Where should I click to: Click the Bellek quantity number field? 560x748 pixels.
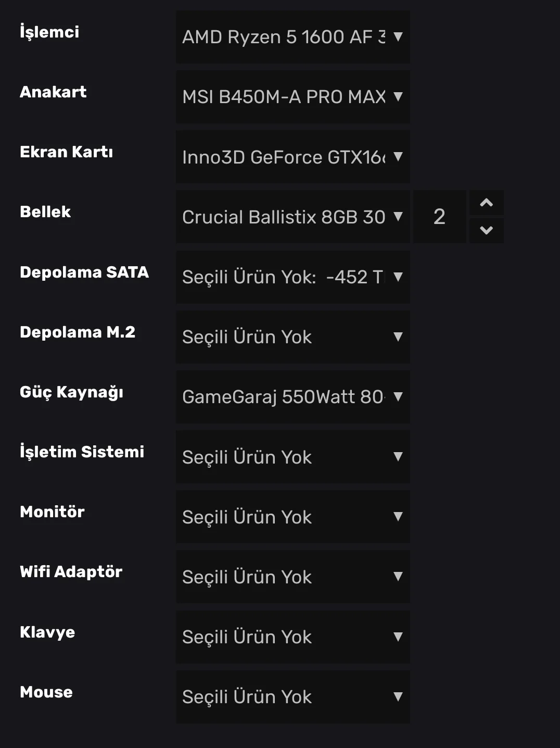click(x=439, y=217)
